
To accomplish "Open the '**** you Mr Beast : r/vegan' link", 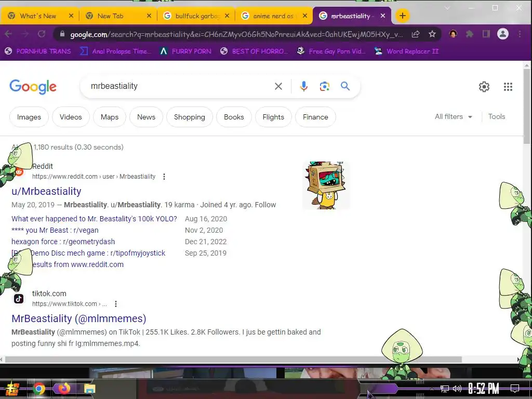I will pos(55,230).
